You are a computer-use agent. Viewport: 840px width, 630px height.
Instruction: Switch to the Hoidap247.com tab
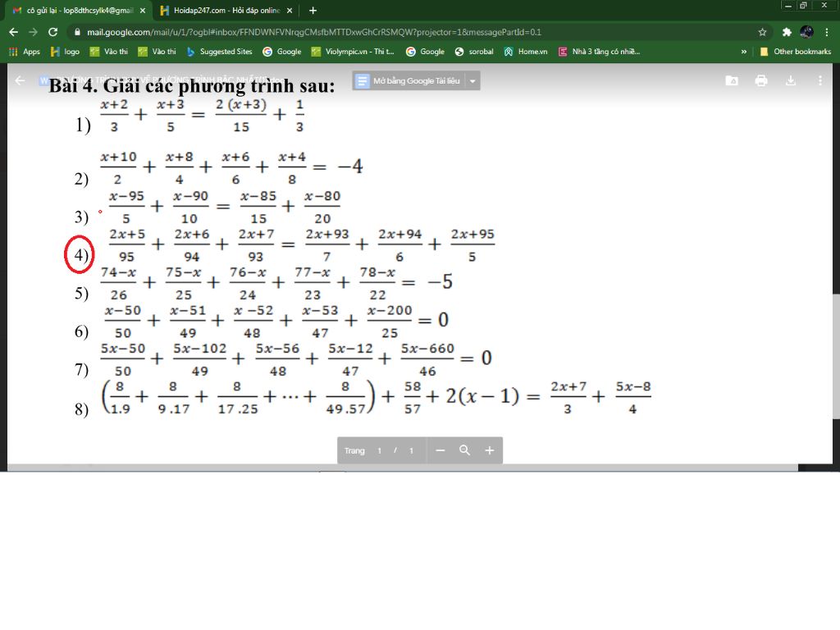pyautogui.click(x=226, y=10)
